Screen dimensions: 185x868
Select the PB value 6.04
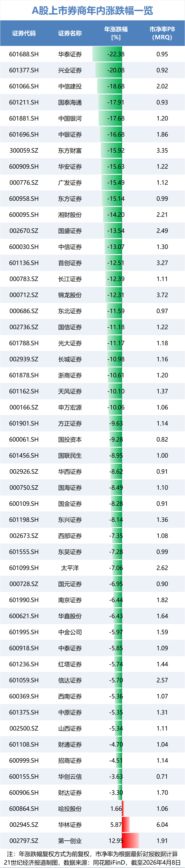(162, 825)
